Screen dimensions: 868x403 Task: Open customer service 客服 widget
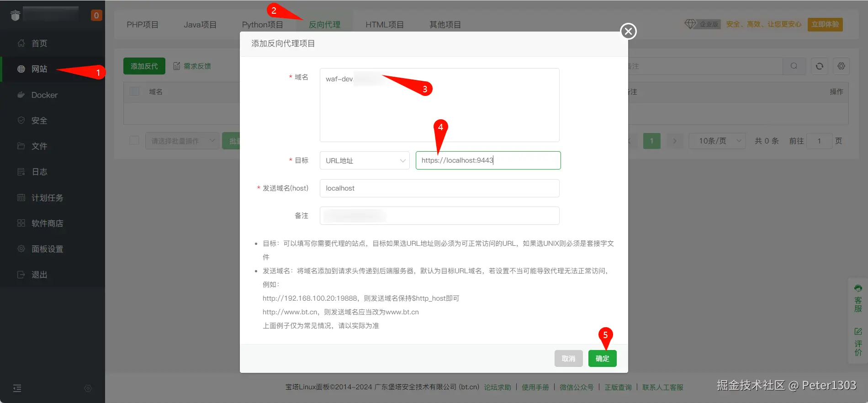coord(858,298)
